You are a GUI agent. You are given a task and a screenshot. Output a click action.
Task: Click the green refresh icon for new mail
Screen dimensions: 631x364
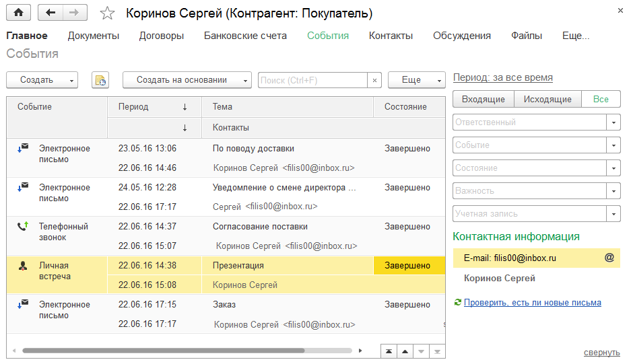pos(458,303)
